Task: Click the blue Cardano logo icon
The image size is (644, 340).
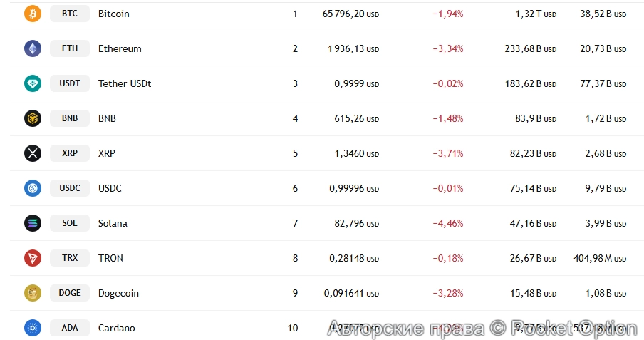Action: (x=33, y=328)
